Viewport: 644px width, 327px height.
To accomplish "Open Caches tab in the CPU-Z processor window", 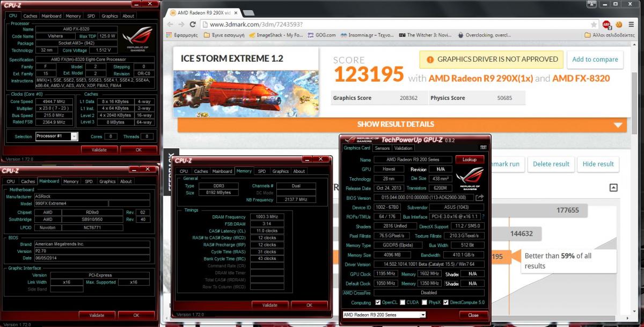I will [x=31, y=16].
